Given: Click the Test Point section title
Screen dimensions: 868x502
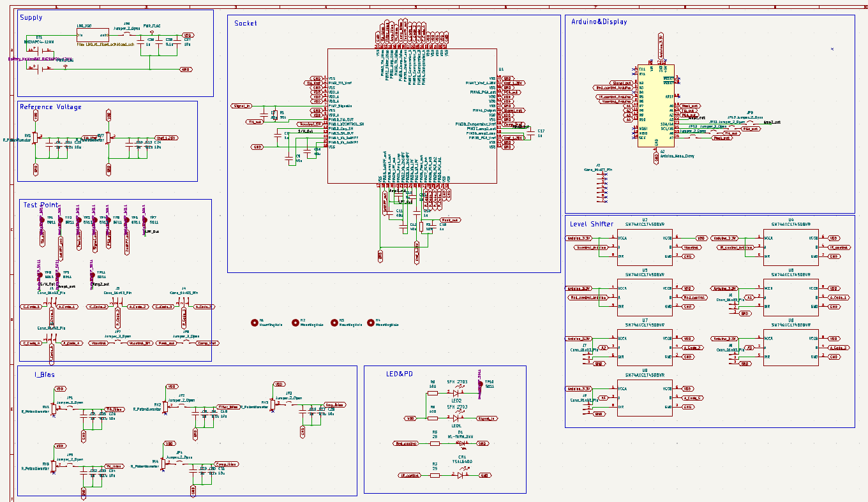Looking at the screenshot, I should [41, 205].
